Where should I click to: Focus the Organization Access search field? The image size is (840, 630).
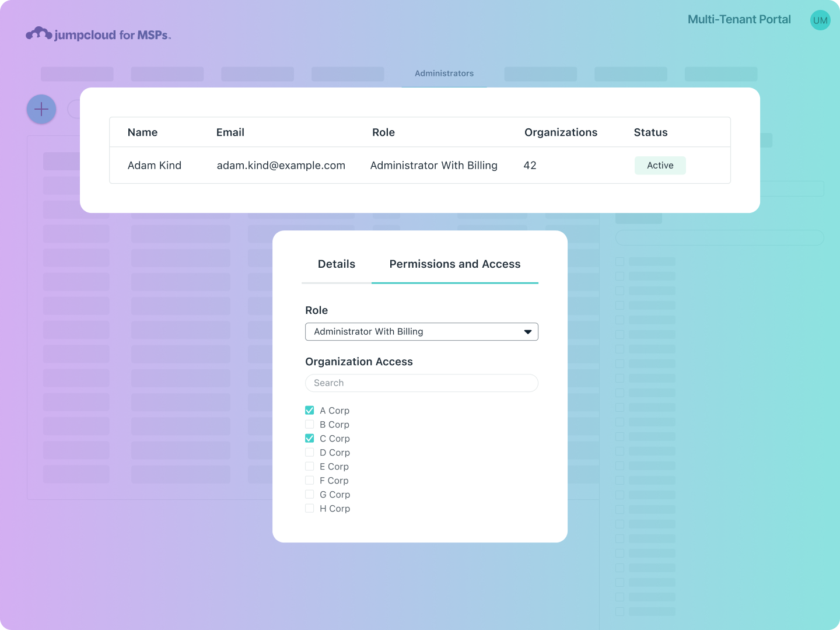(x=422, y=383)
